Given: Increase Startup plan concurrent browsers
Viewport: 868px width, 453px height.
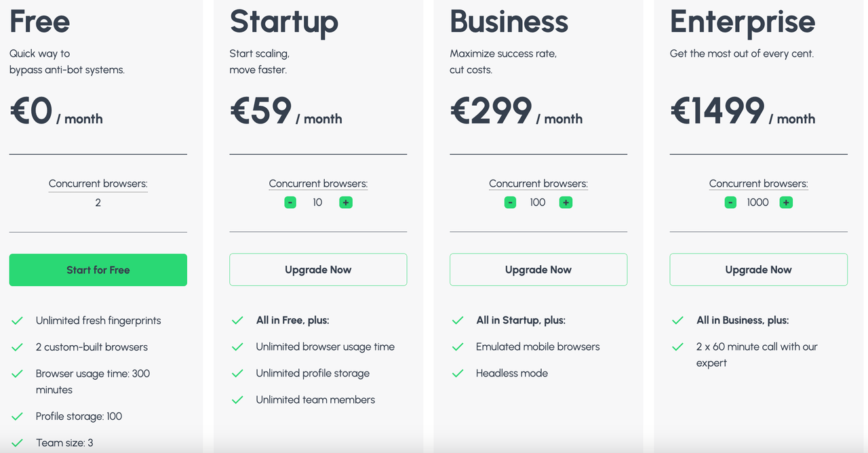Looking at the screenshot, I should pyautogui.click(x=346, y=202).
